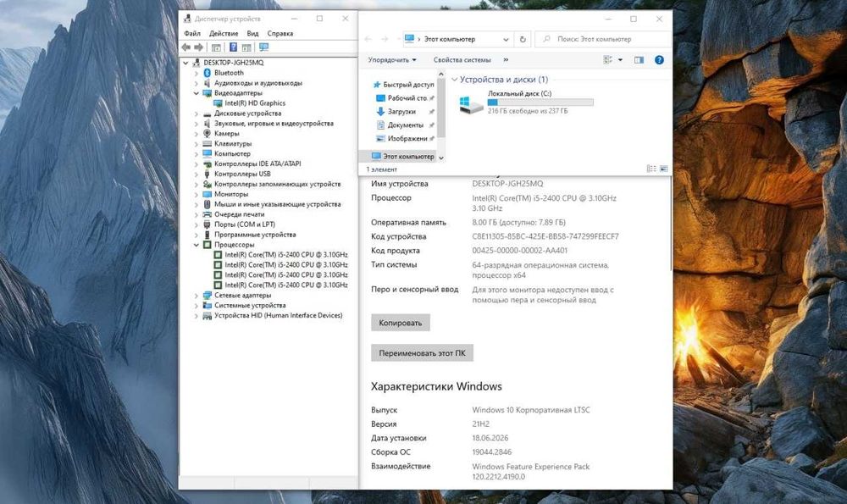Click navigation pane scroll down arrow
This screenshot has height=504, width=847.
click(440, 158)
